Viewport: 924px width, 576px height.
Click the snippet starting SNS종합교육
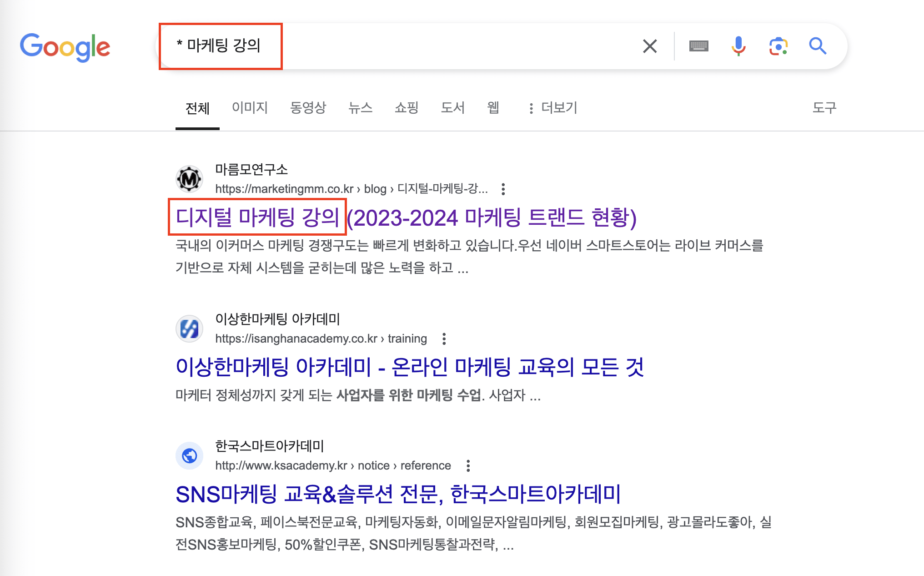pos(473,533)
